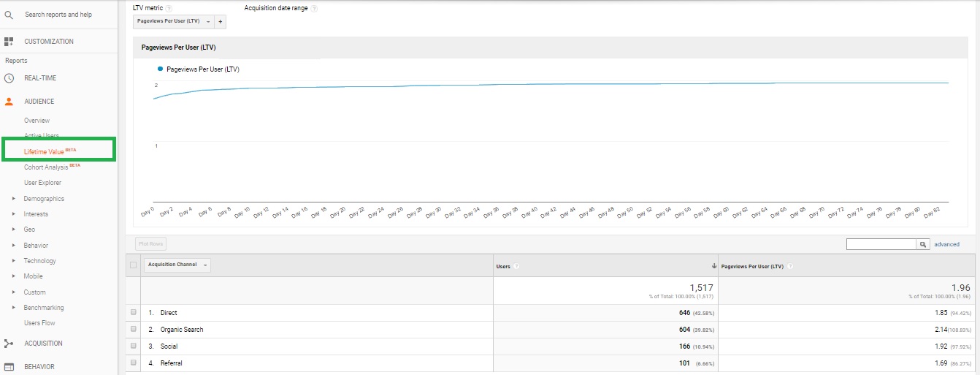Click the Audience person icon
The width and height of the screenshot is (980, 375).
click(9, 102)
